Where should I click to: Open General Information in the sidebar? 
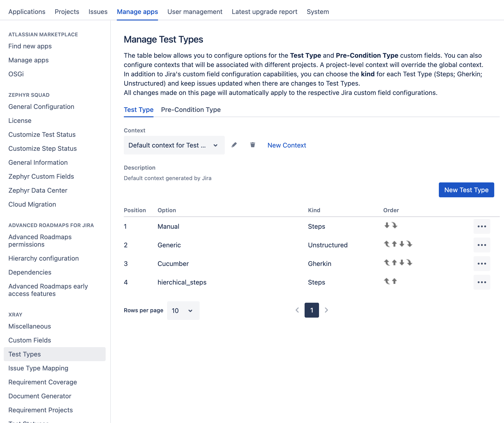point(38,162)
